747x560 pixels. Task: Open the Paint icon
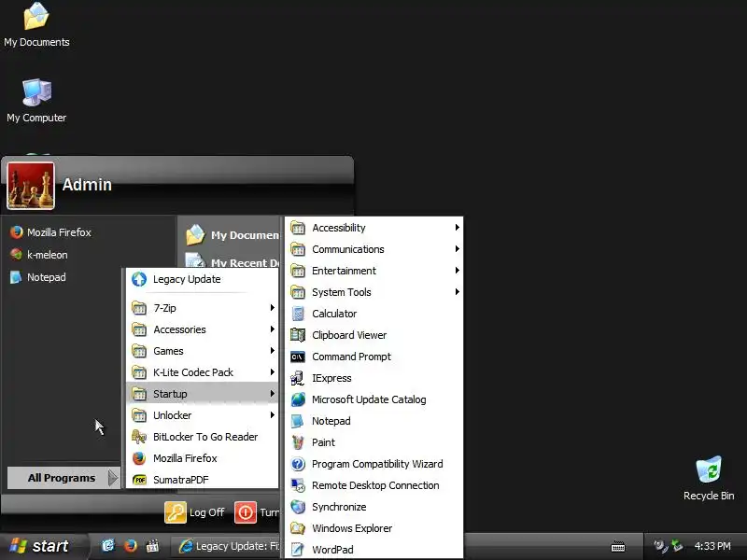[x=298, y=442]
